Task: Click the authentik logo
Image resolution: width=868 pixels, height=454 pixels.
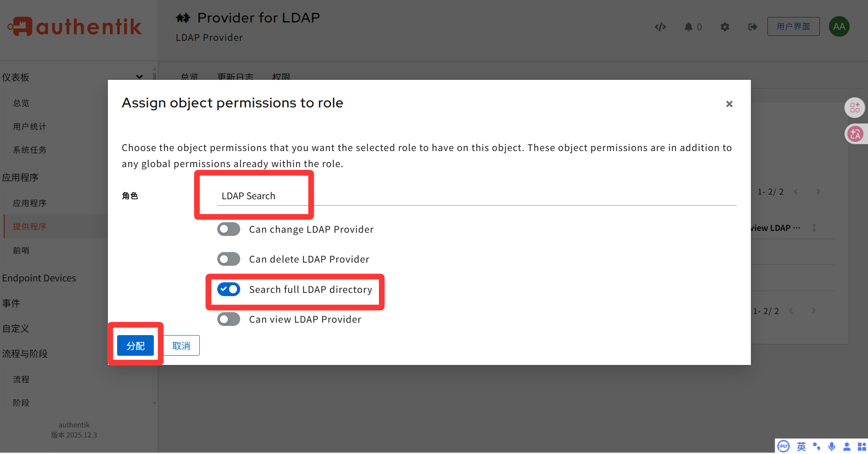Action: [x=73, y=26]
